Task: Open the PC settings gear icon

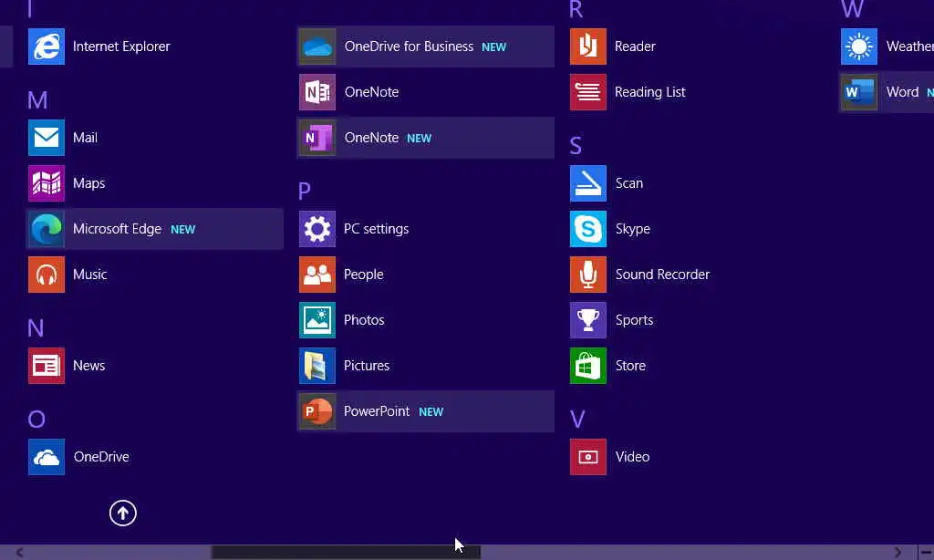Action: coord(317,229)
